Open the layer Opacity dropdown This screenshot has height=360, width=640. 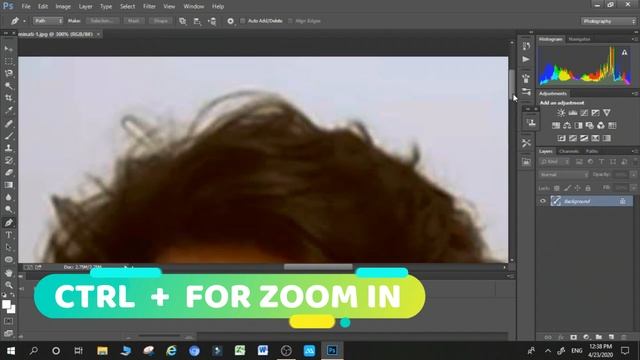pyautogui.click(x=633, y=175)
